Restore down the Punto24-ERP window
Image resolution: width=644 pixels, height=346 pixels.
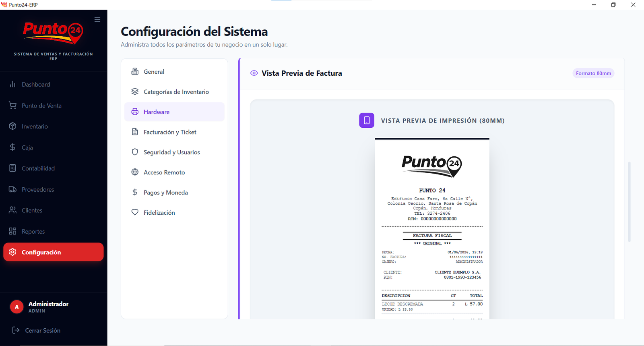[x=613, y=5]
